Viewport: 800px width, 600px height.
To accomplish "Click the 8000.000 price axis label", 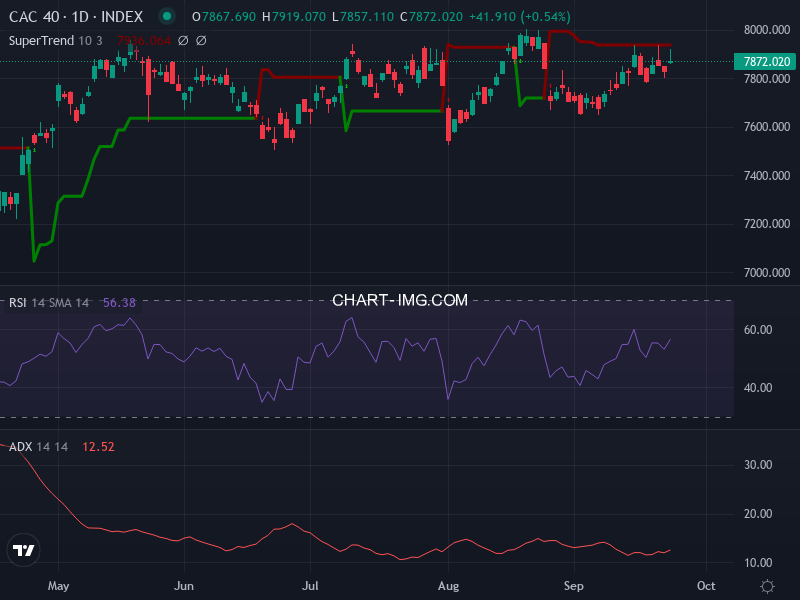I will point(766,30).
